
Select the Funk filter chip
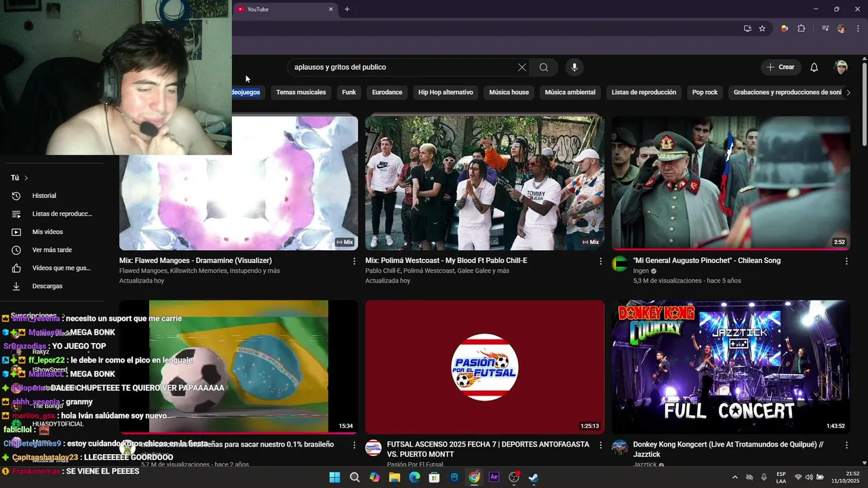(349, 92)
